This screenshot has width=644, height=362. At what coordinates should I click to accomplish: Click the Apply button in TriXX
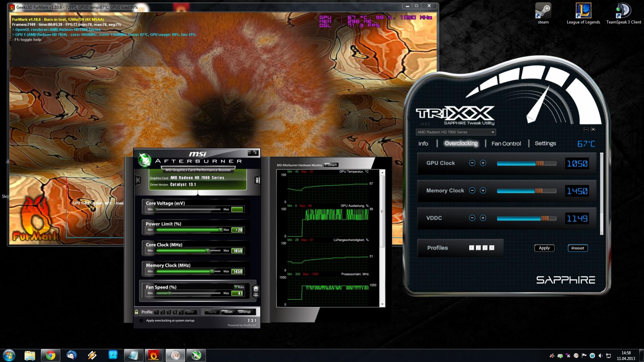click(544, 248)
